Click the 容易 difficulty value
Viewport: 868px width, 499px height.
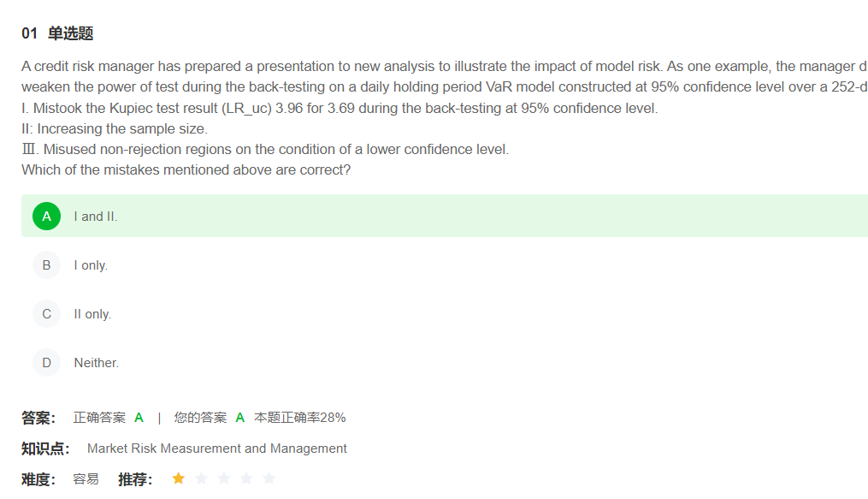[x=86, y=479]
